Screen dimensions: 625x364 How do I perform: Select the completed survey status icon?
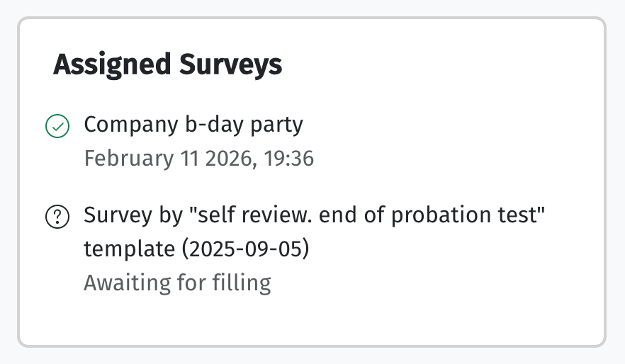[57, 127]
